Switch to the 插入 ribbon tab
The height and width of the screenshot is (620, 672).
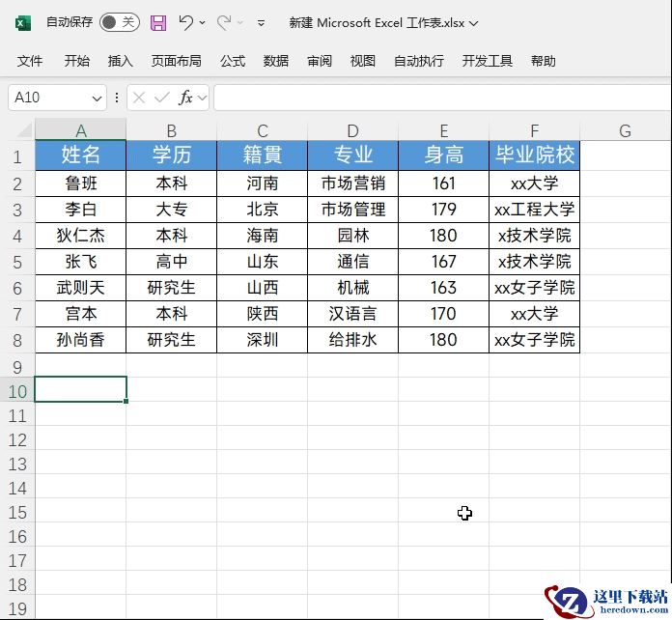(x=120, y=61)
